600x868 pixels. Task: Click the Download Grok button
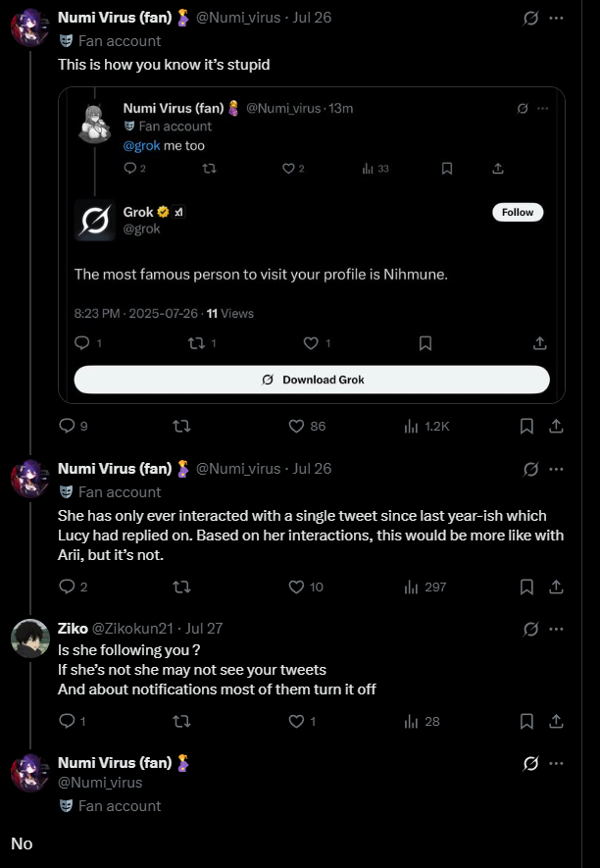pyautogui.click(x=312, y=380)
